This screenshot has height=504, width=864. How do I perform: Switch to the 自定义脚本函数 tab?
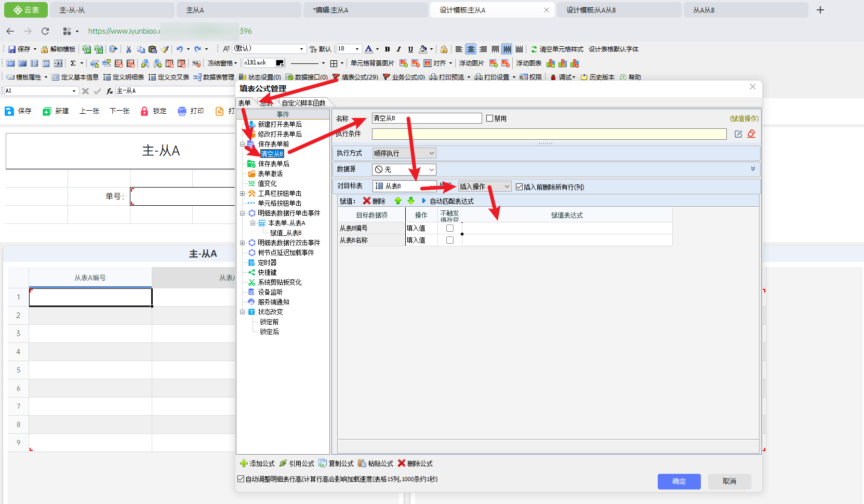[303, 103]
